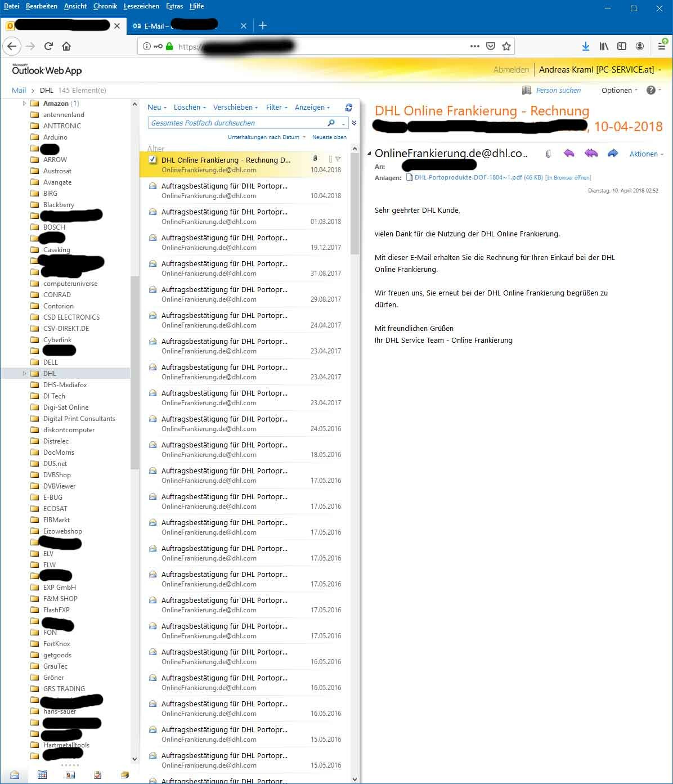
Task: Open the Firefox account icon
Action: tap(640, 46)
